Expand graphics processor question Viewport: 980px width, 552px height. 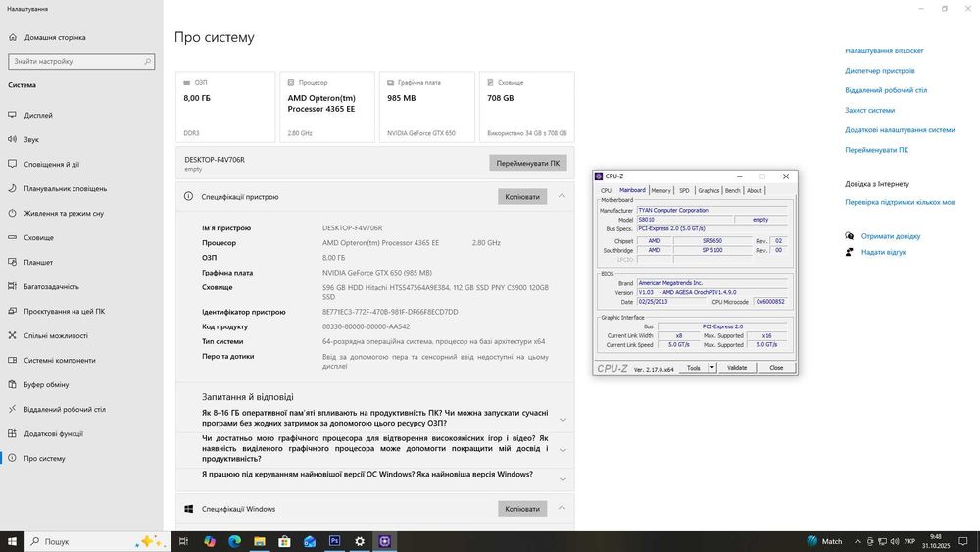[x=563, y=450]
